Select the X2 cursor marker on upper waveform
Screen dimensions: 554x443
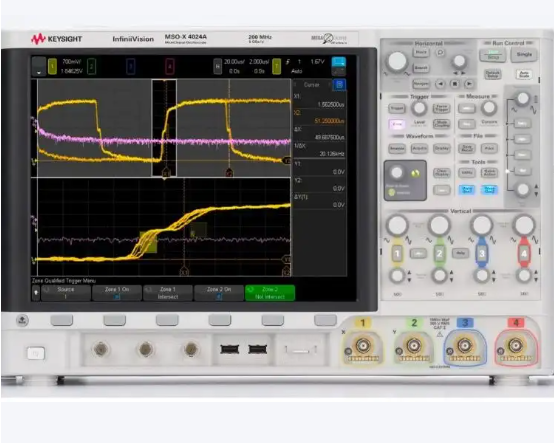click(x=229, y=173)
